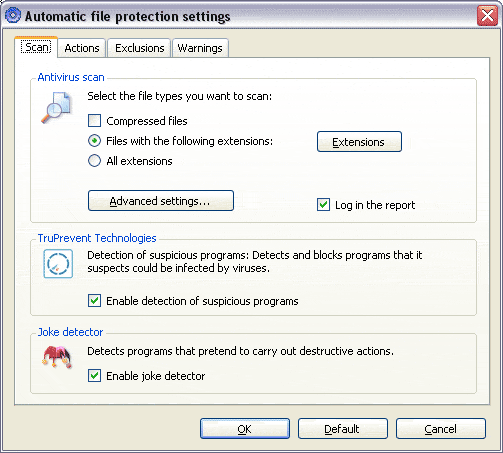
Task: Open Advanced settings
Action: [x=161, y=201]
